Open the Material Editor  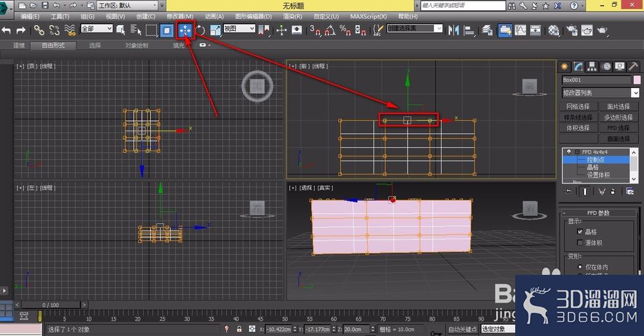click(x=553, y=30)
